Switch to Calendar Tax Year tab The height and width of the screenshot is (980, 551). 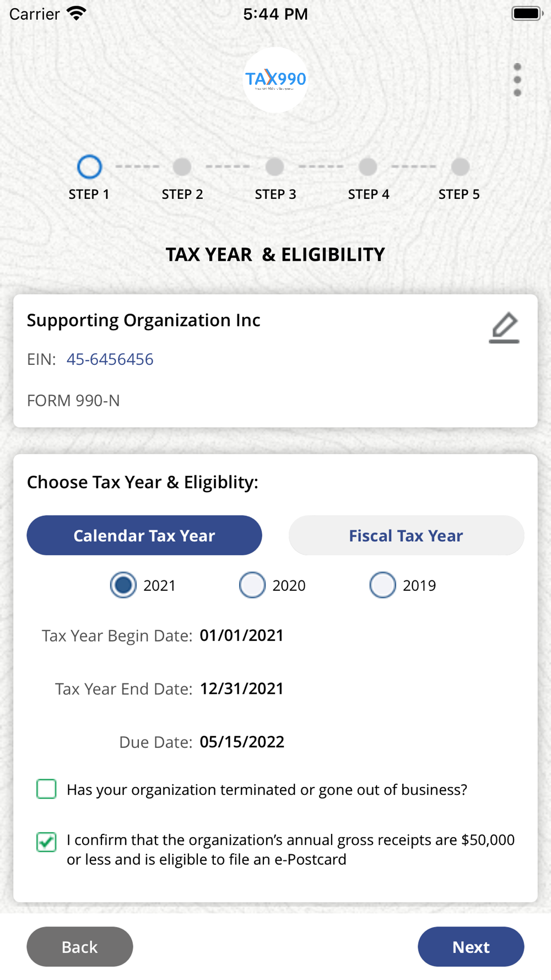tap(144, 535)
